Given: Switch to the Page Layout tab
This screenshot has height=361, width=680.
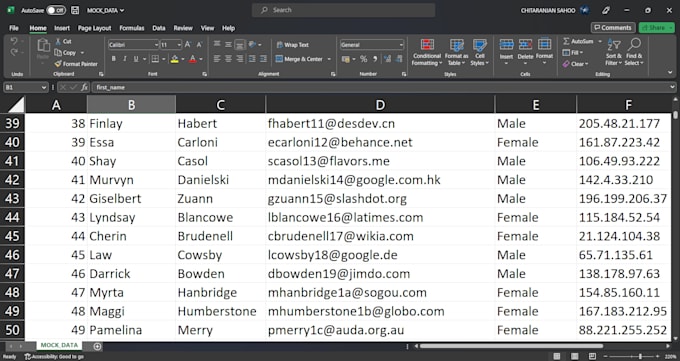Looking at the screenshot, I should point(95,28).
